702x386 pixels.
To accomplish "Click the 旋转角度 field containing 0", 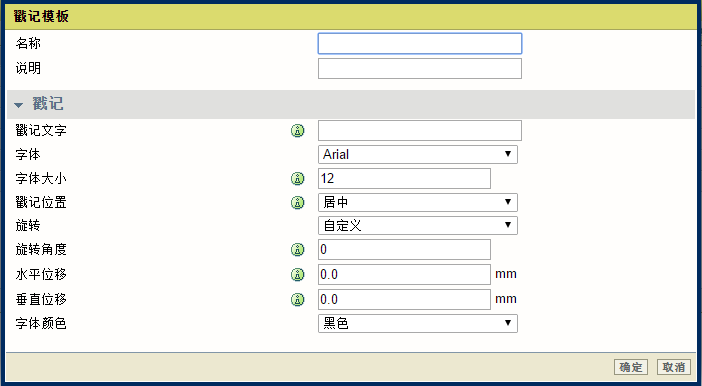I will coord(404,249).
